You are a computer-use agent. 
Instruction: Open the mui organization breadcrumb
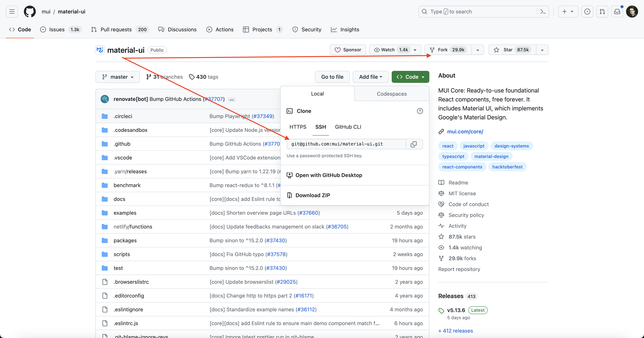46,12
